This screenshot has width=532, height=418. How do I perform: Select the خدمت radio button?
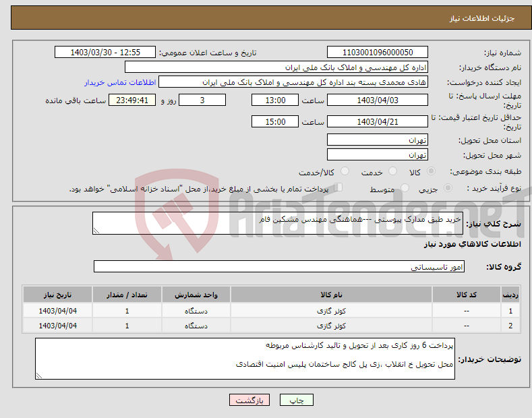point(392,171)
